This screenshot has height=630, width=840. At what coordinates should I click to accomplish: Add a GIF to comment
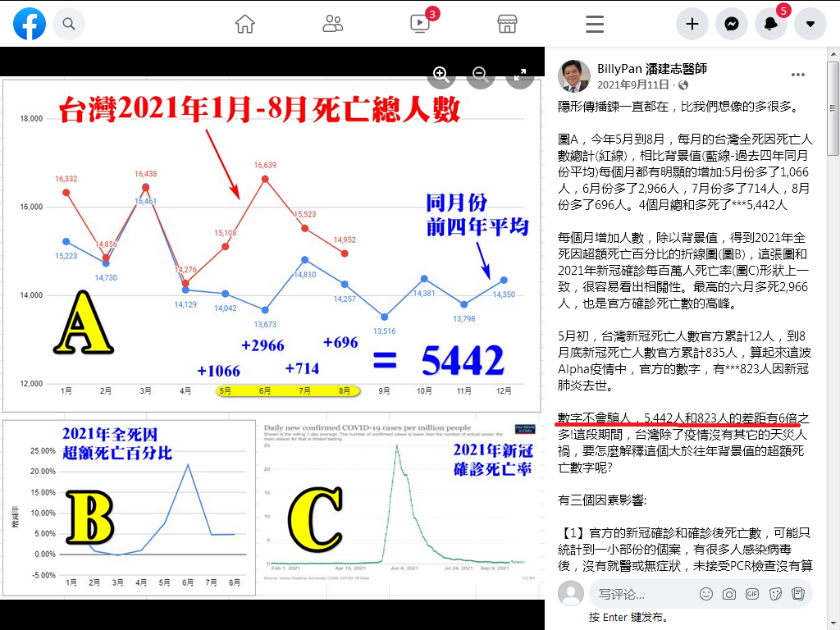tap(752, 594)
